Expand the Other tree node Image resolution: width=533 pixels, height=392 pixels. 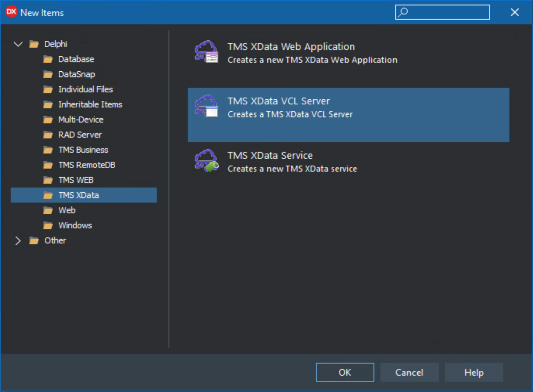point(18,241)
